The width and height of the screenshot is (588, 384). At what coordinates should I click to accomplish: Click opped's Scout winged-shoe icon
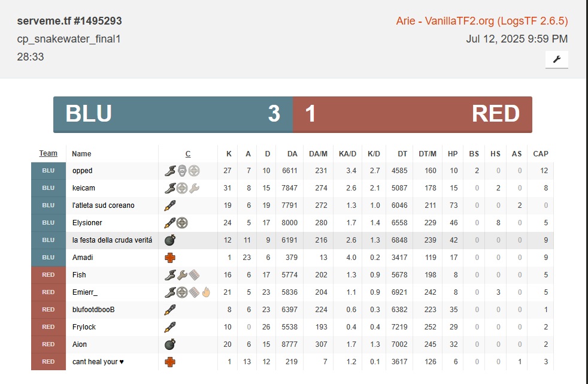point(170,171)
